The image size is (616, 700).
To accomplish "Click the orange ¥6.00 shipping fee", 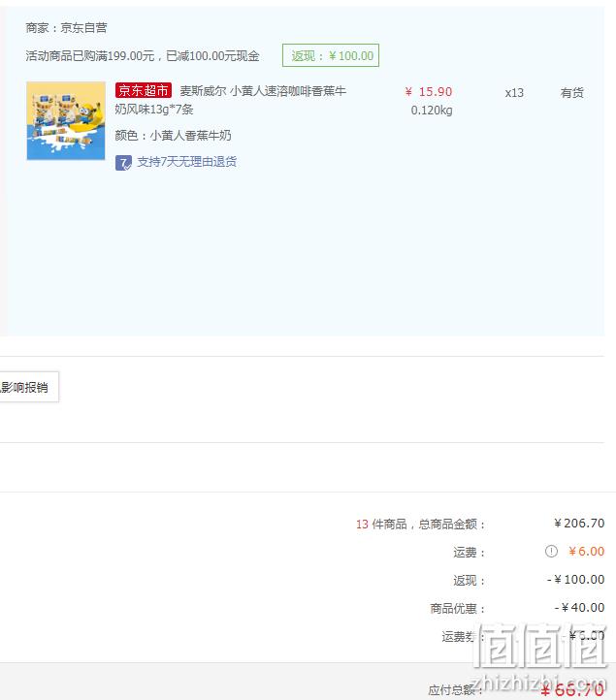I will (x=586, y=552).
